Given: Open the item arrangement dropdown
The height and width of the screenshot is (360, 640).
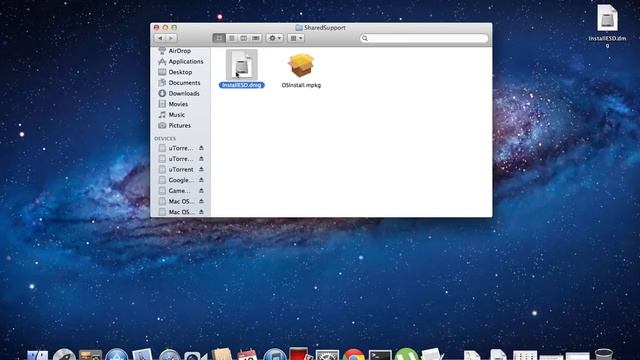Looking at the screenshot, I should tap(296, 38).
